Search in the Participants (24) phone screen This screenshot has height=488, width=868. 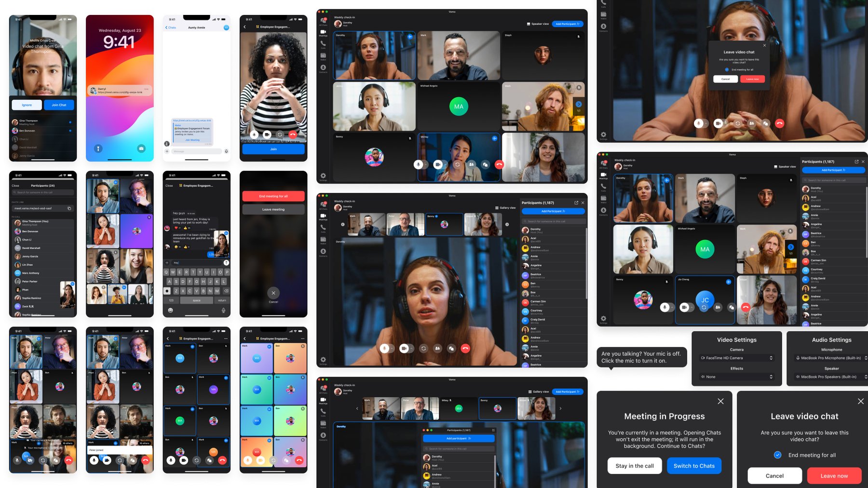click(43, 192)
